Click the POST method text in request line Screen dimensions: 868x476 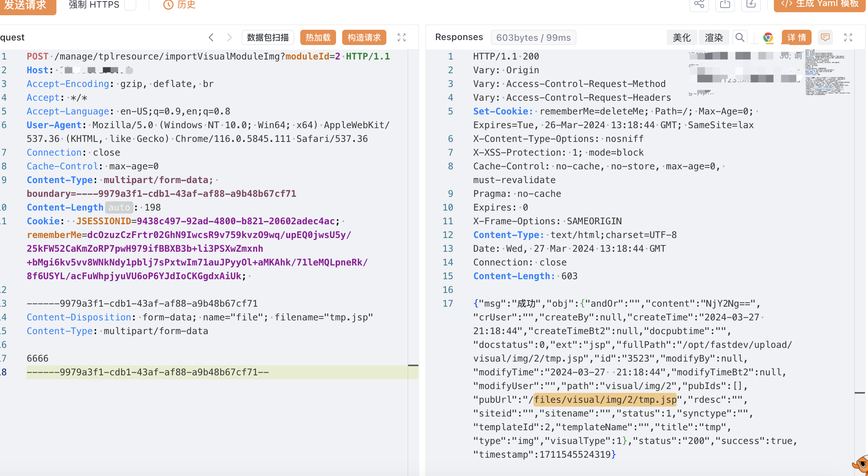37,56
